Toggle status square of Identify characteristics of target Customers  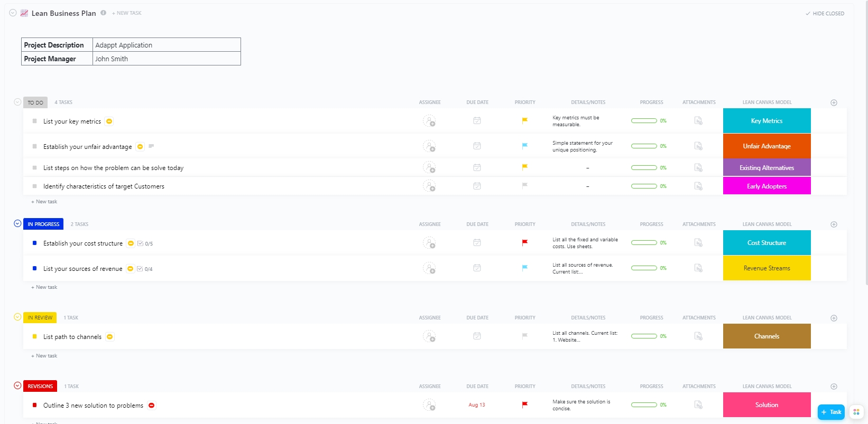point(34,186)
